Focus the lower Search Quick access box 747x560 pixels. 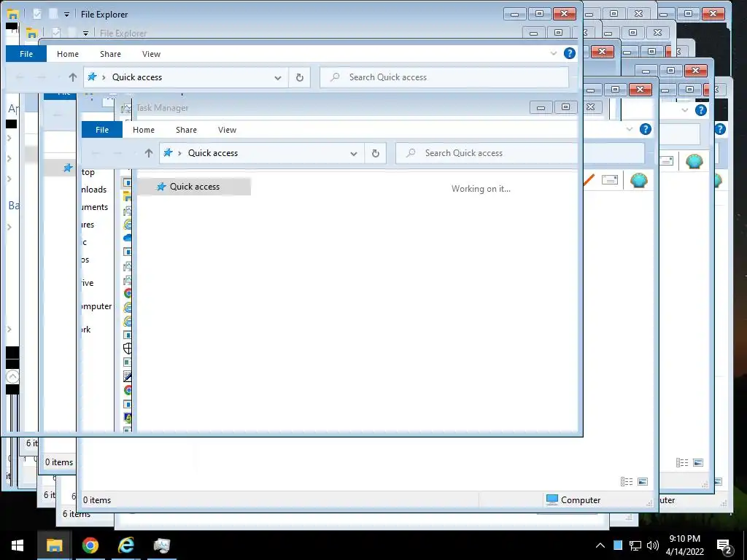(x=519, y=153)
